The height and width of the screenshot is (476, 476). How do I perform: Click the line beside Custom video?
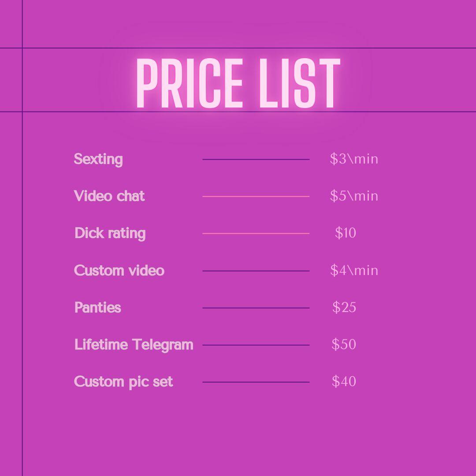tap(256, 271)
